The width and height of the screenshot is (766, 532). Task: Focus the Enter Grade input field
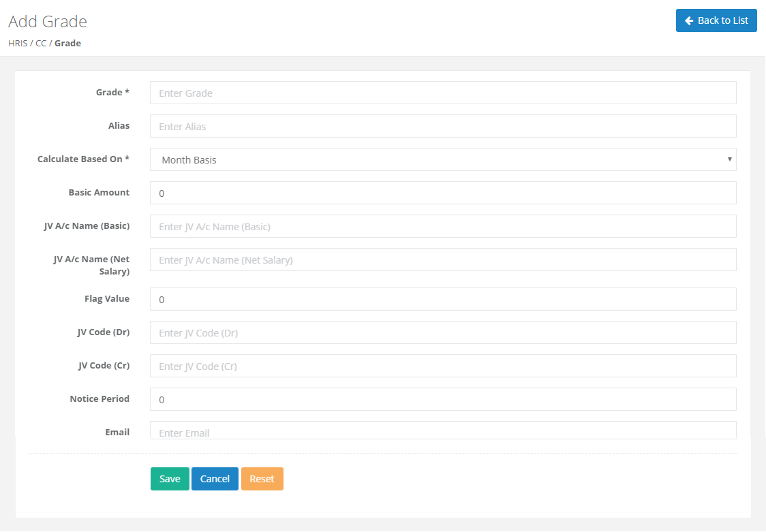click(x=443, y=93)
